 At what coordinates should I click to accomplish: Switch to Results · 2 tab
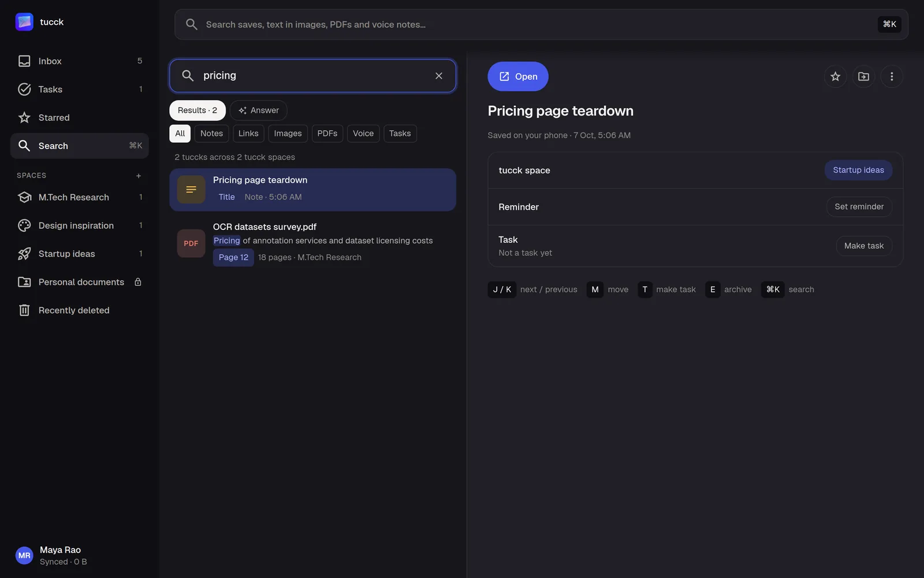click(x=198, y=110)
